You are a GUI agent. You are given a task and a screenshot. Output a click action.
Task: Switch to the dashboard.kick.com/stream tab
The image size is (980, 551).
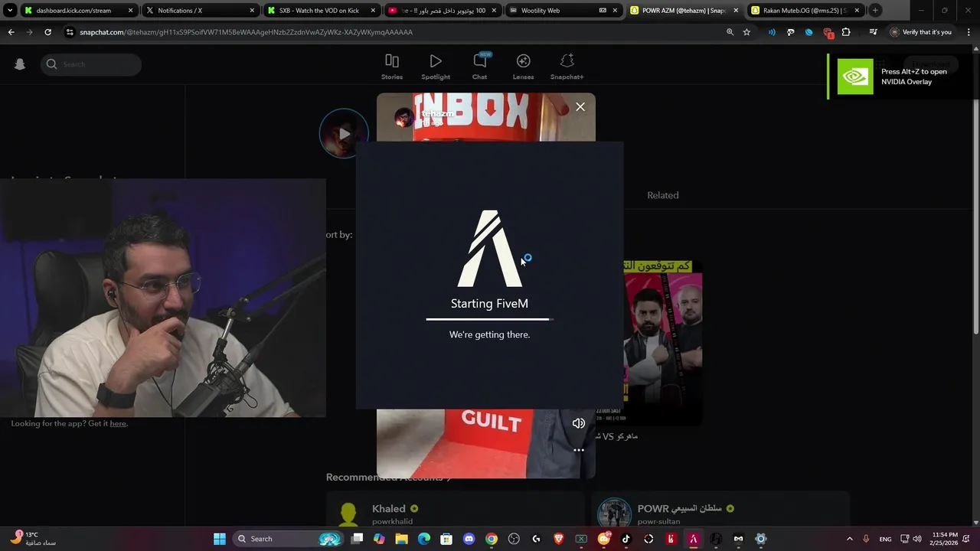(x=78, y=11)
